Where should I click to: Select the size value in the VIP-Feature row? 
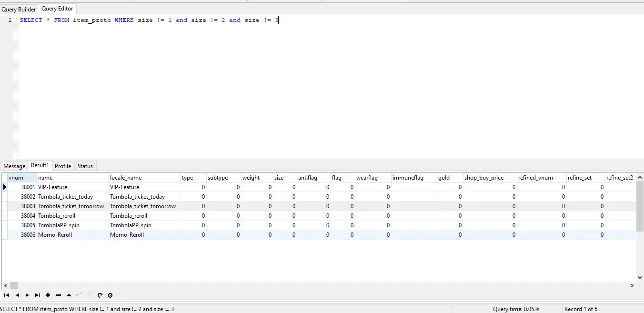pos(285,187)
